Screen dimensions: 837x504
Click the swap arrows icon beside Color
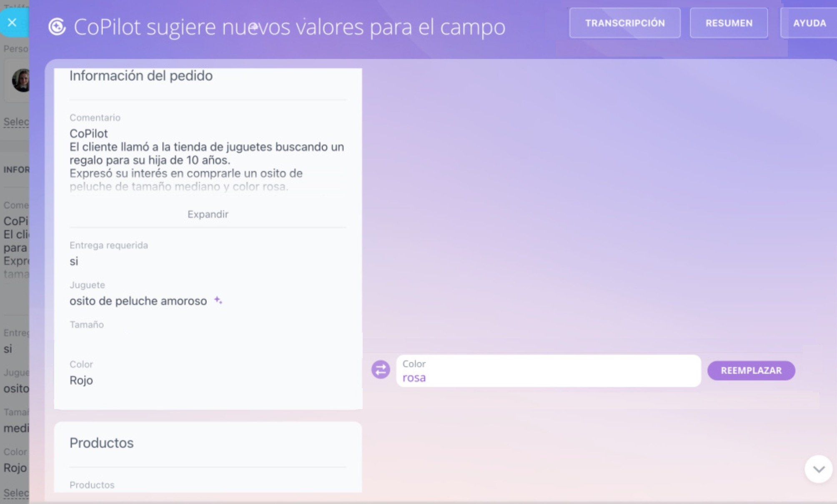[381, 369]
